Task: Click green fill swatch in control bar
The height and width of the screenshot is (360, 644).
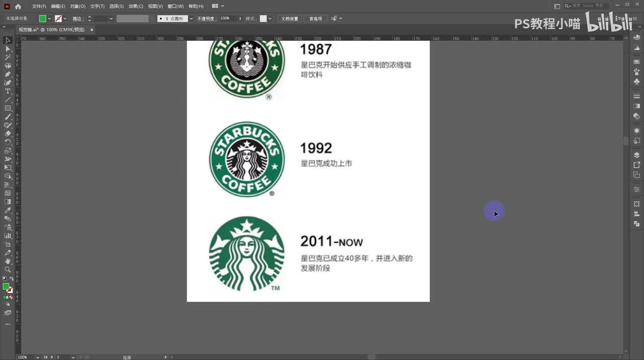Action: point(43,19)
